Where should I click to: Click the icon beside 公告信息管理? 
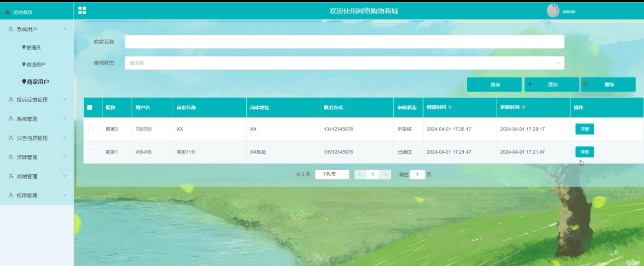(11, 138)
